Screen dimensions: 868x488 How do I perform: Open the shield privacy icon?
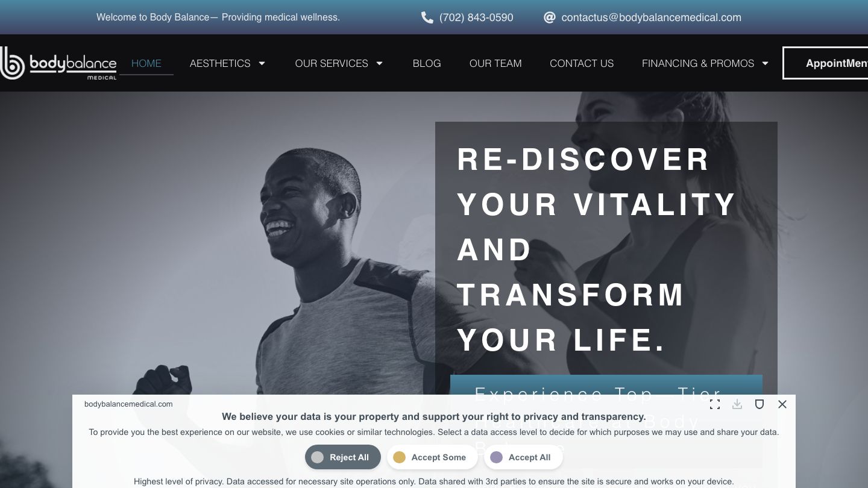pos(759,404)
